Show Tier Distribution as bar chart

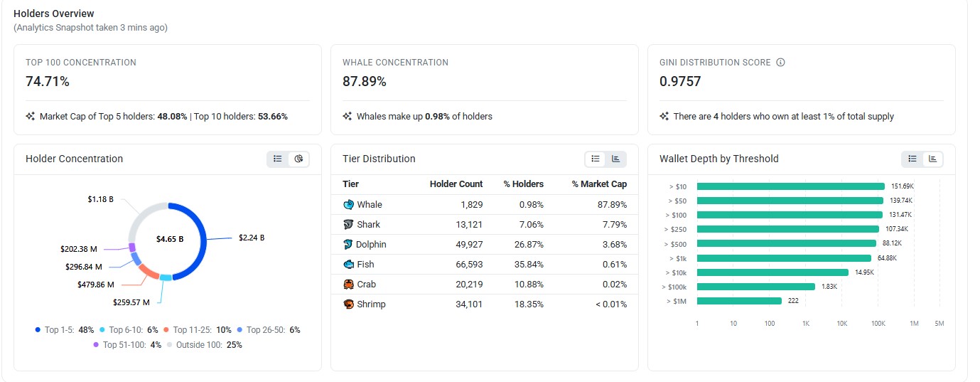[615, 159]
